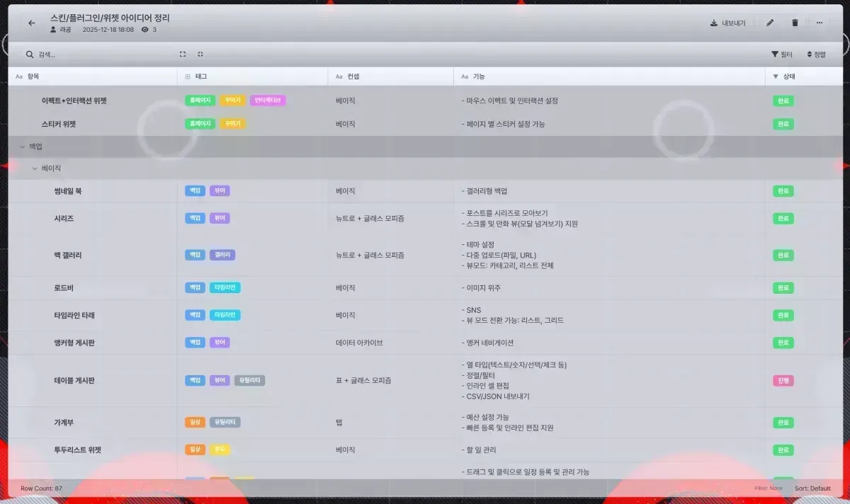Screen dimensions: 850x504
Task: Click the page title 스킨/플러그인/위젯 아이디어 정리
Action: (110, 17)
